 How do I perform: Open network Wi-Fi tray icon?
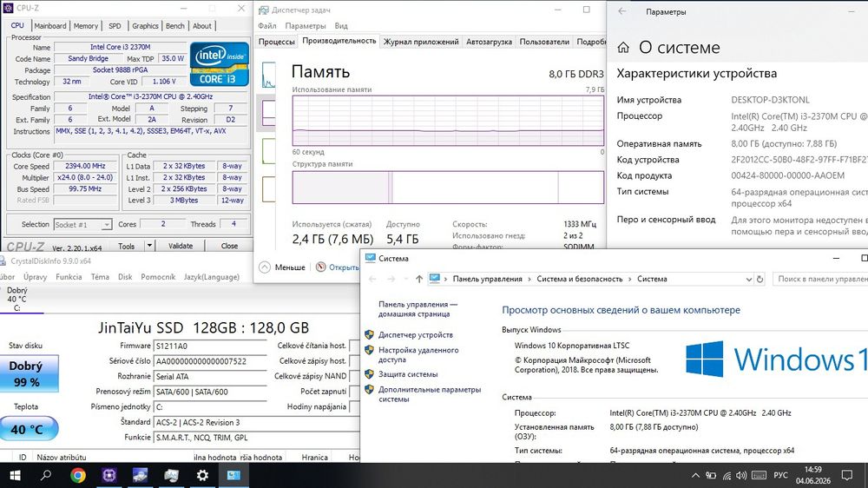(x=727, y=475)
